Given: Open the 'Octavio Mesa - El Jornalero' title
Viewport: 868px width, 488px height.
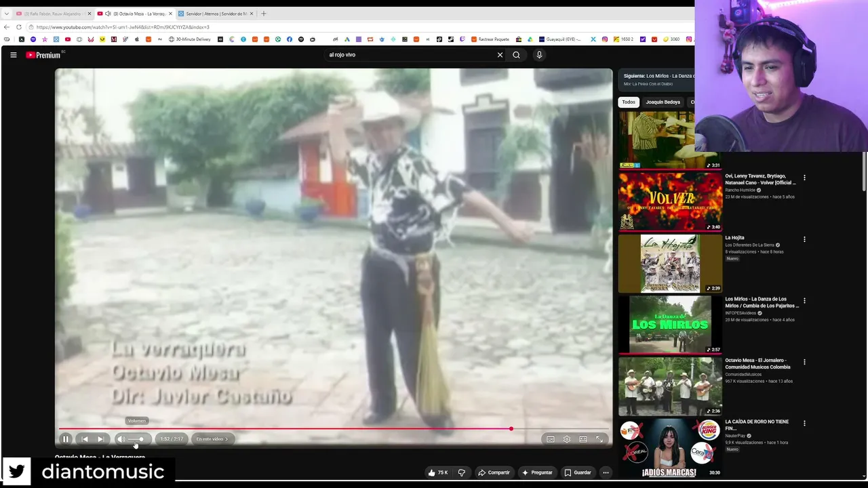Looking at the screenshot, I should 757,364.
